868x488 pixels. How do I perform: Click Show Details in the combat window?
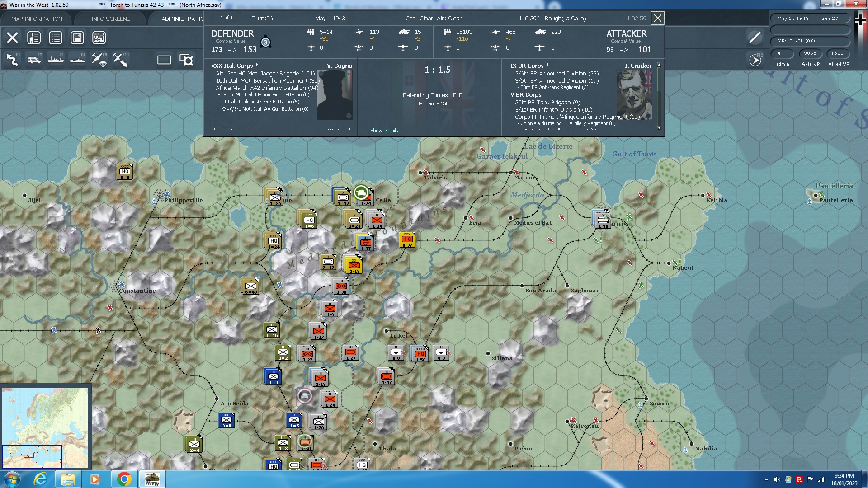pos(383,131)
